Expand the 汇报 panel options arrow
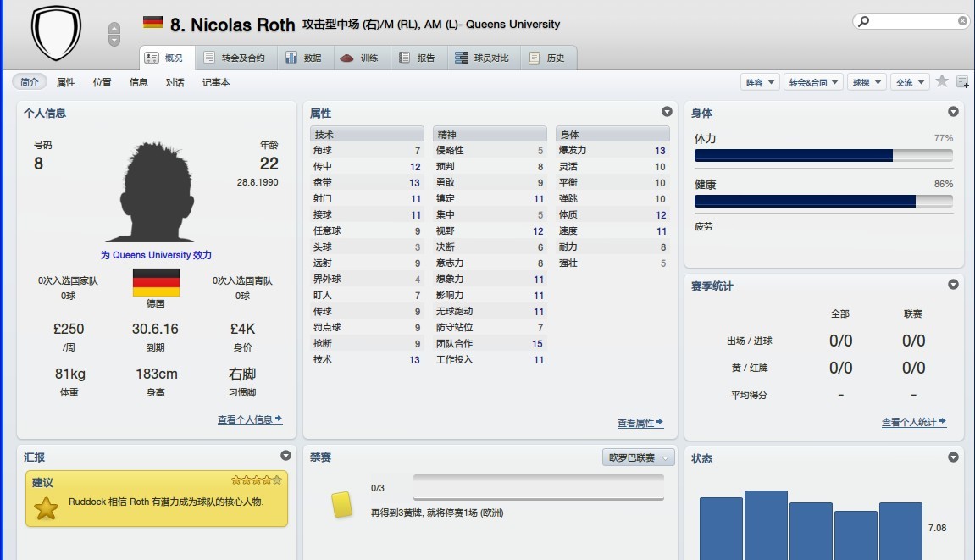 coord(285,456)
